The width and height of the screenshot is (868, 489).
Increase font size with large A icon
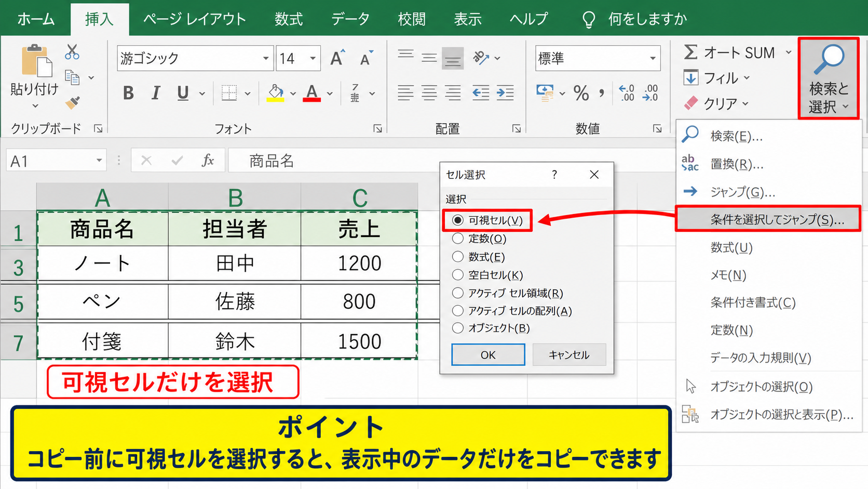click(x=337, y=58)
